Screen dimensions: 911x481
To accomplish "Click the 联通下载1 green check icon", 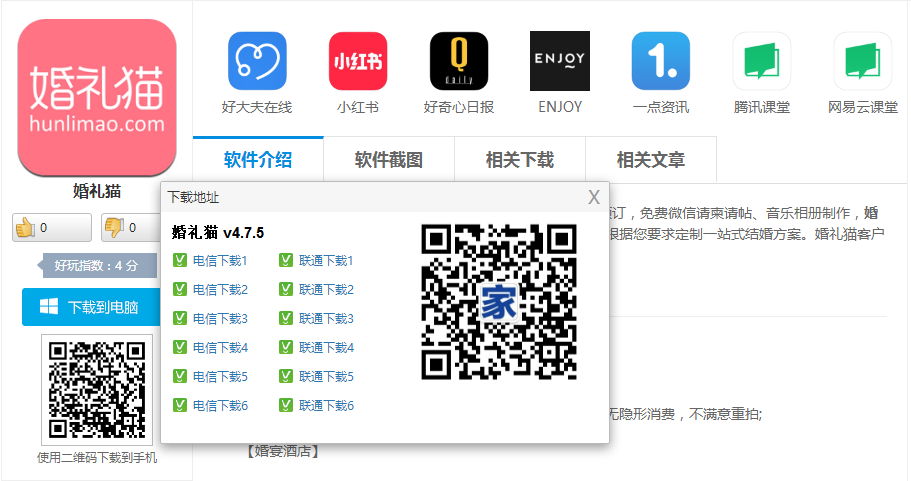I will tap(285, 260).
